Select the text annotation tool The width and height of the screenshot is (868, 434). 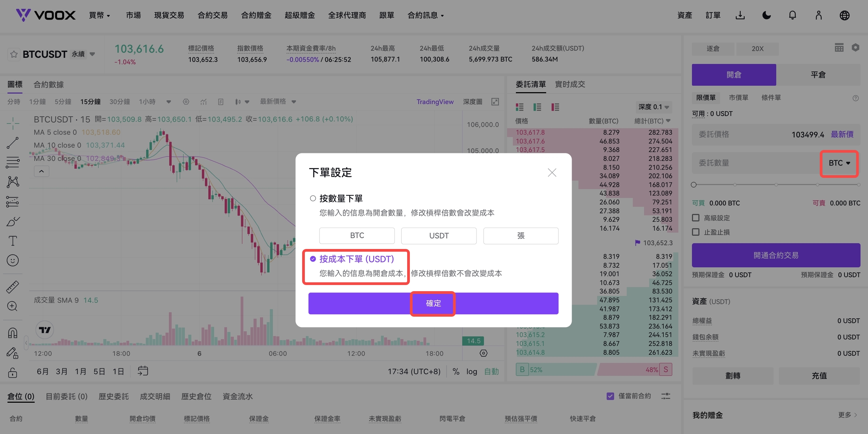click(x=13, y=241)
